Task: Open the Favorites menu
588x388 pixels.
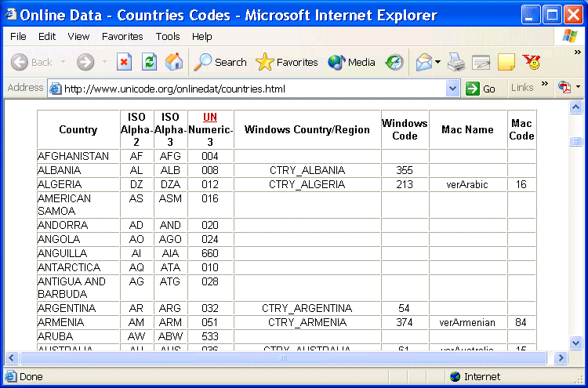Action: (x=122, y=36)
